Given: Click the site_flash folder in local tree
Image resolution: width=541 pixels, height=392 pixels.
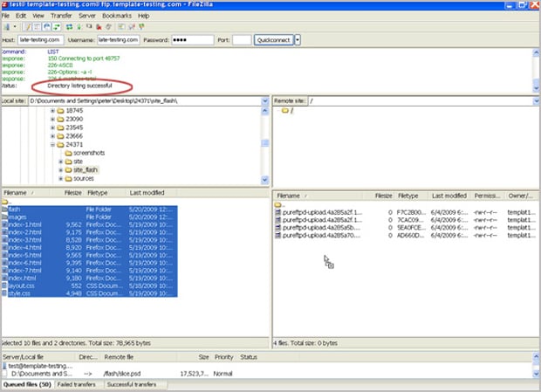Looking at the screenshot, I should tap(86, 169).
